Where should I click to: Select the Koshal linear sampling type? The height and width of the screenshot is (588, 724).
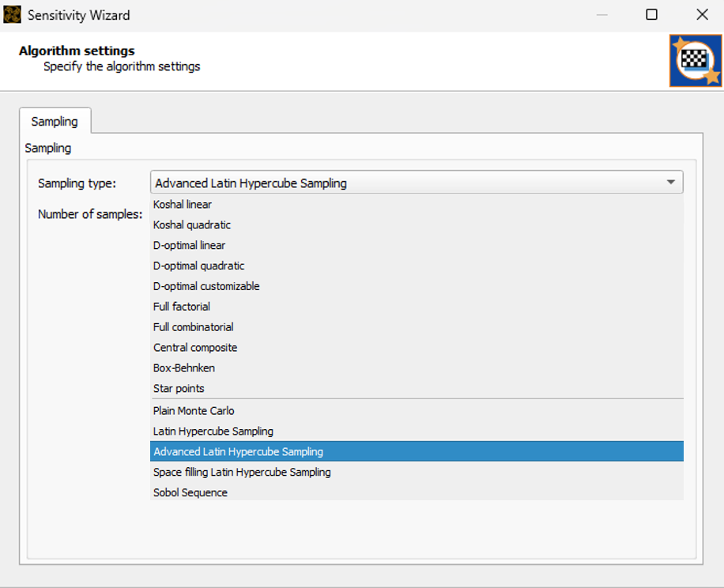[183, 204]
